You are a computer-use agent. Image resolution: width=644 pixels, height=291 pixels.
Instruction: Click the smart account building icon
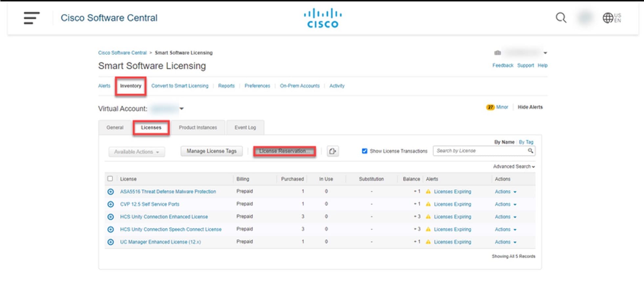(498, 53)
